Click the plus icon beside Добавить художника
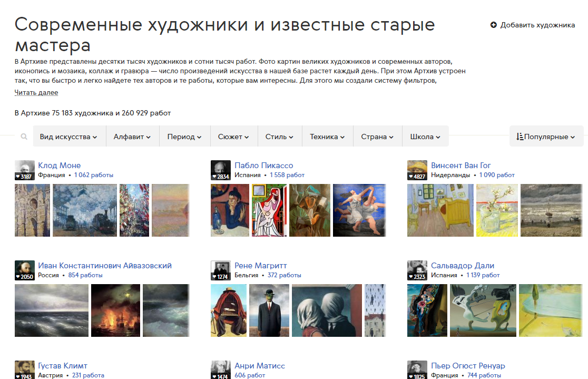588x379 pixels. pos(494,25)
